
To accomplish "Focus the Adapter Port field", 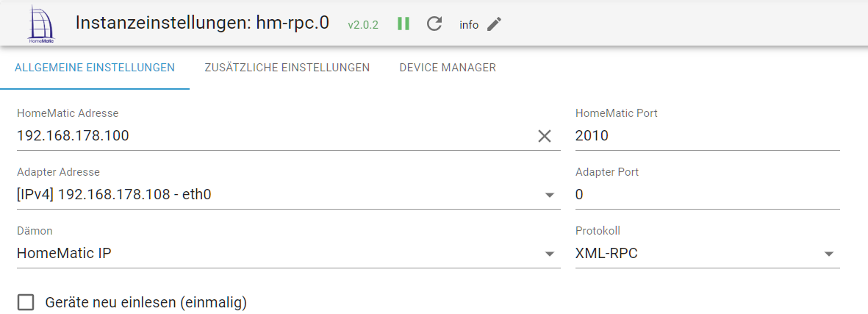I will [706, 195].
